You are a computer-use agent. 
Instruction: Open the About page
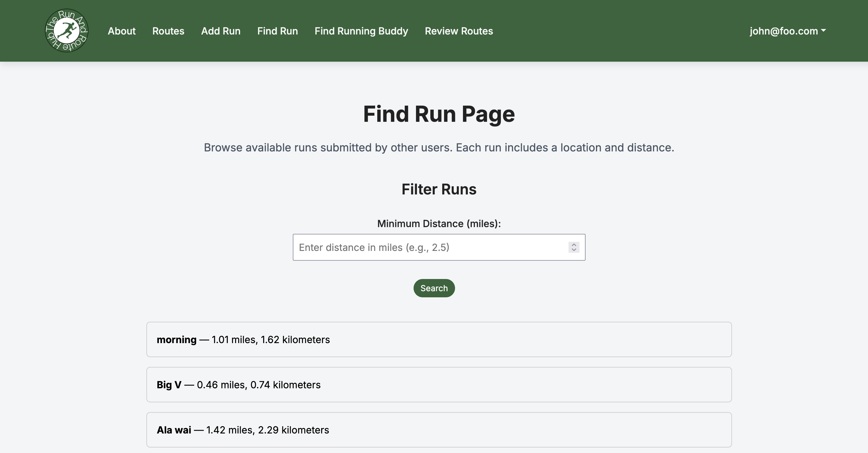[x=121, y=31]
